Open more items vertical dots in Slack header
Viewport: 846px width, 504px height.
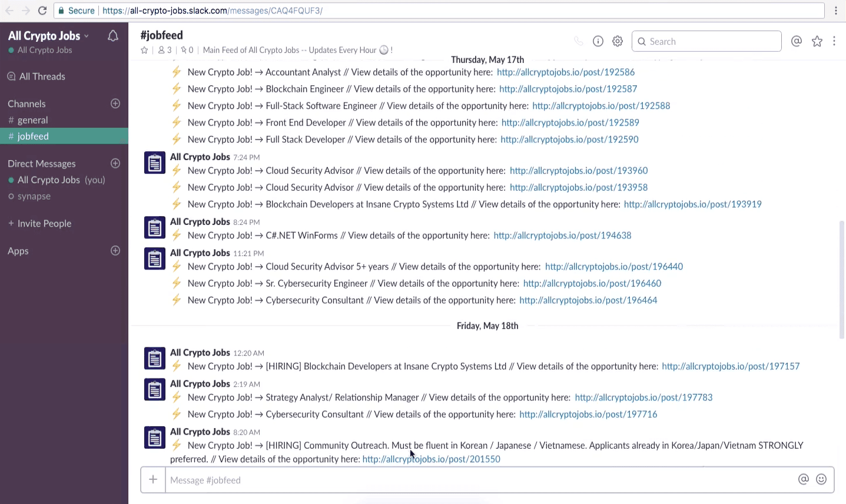pos(834,41)
